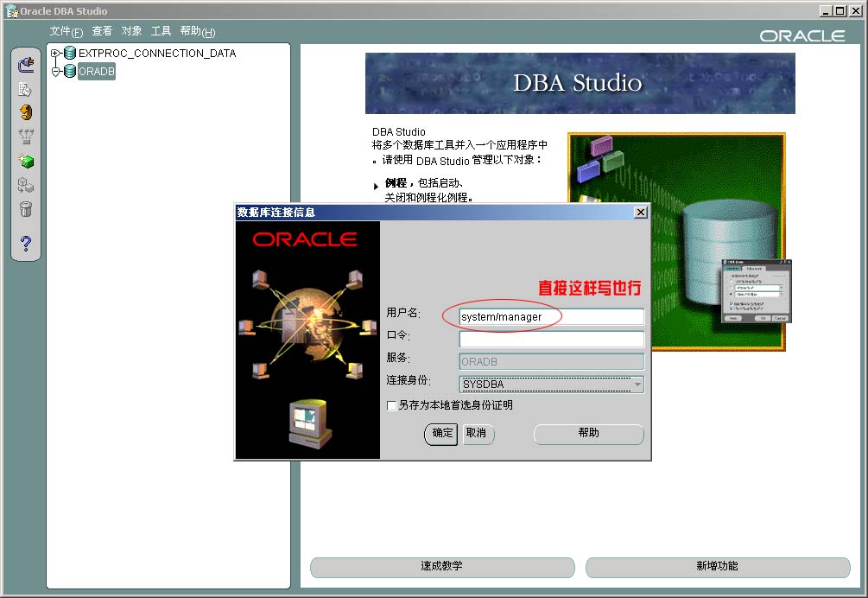Image resolution: width=868 pixels, height=598 pixels.
Task: Click the 用户名 input field
Action: (x=551, y=317)
